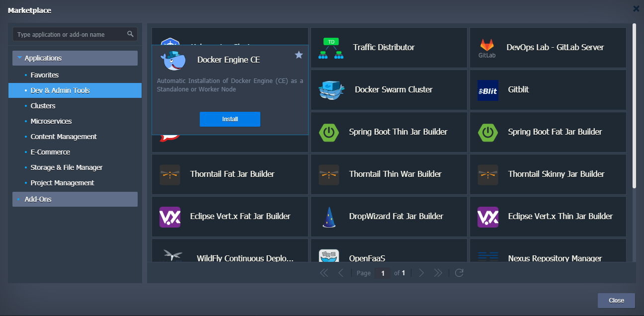Collapse the Applications section
Screen dimensions: 644x316
tap(20, 58)
